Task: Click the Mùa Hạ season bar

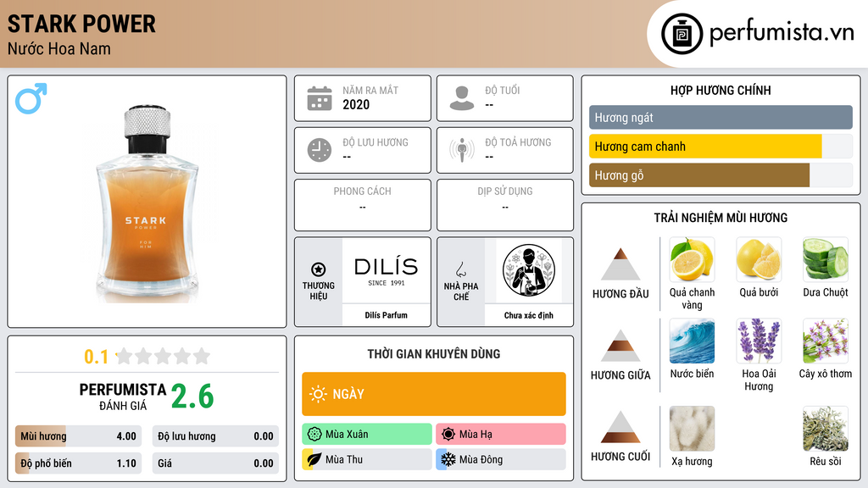Action: 501,435
